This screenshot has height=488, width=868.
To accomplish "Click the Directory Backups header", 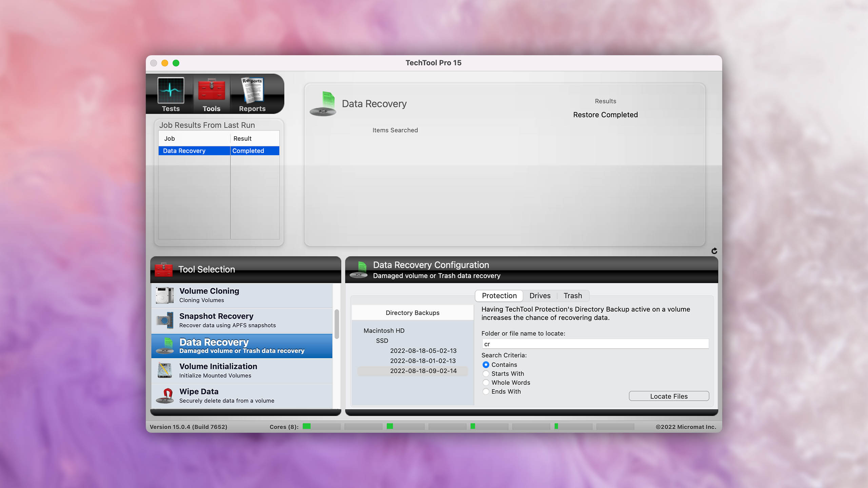I will point(413,312).
